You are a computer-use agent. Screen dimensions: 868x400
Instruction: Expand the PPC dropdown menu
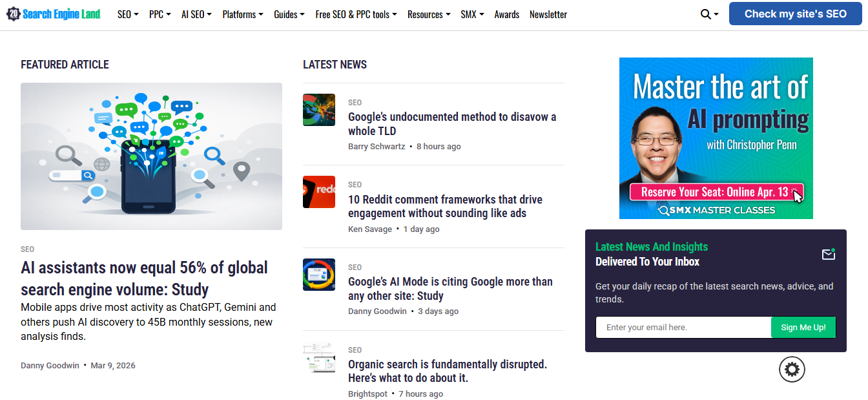(x=160, y=14)
